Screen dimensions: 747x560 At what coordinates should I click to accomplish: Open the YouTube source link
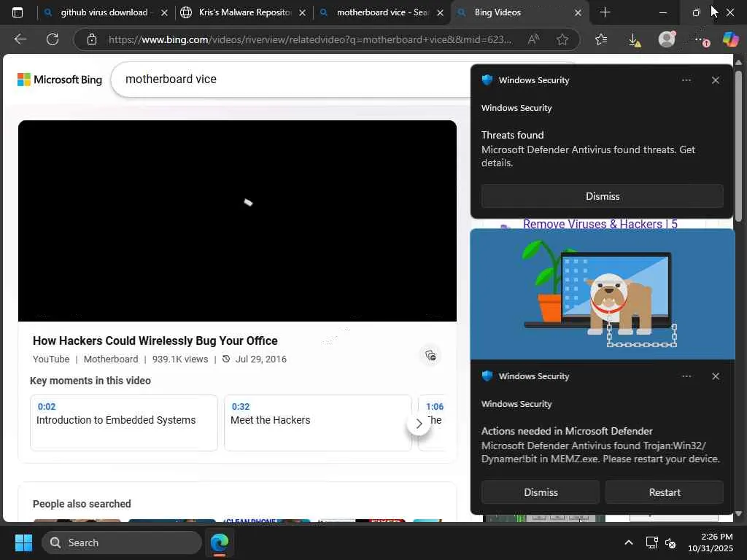[51, 359]
